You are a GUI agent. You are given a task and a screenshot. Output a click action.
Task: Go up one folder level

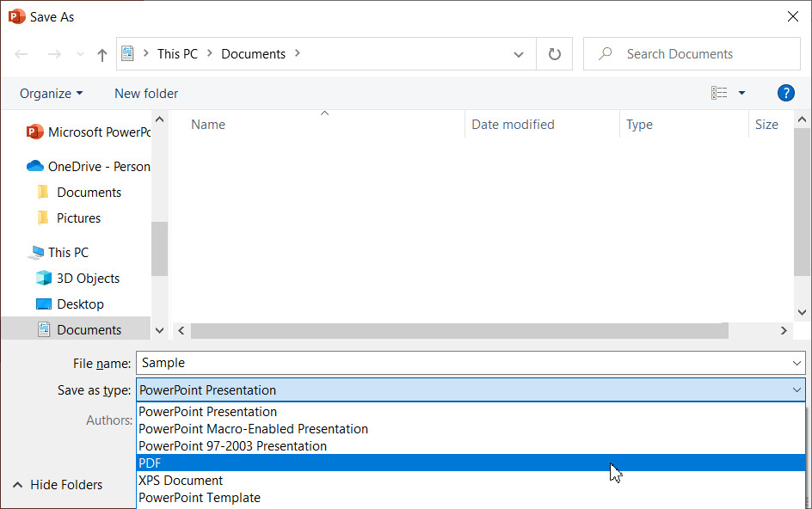pos(102,54)
